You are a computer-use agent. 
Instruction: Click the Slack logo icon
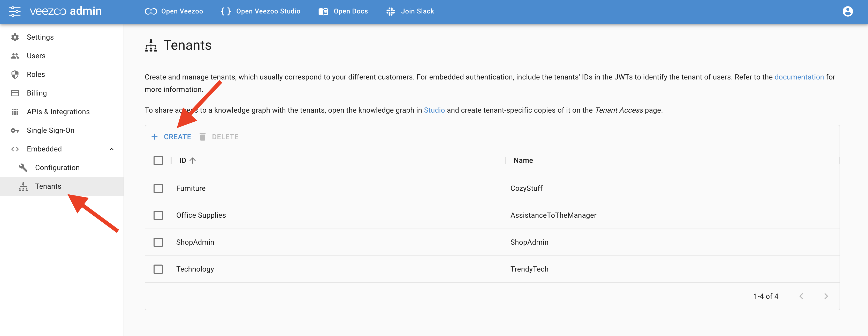point(391,11)
